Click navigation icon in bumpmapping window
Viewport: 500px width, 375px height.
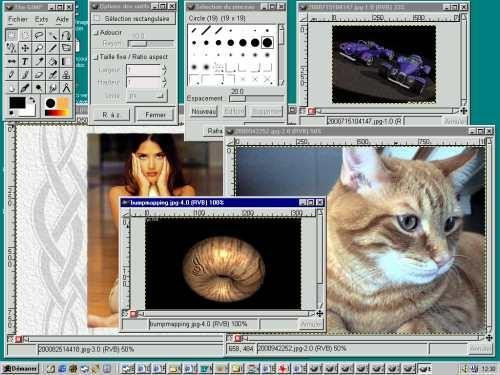[319, 314]
